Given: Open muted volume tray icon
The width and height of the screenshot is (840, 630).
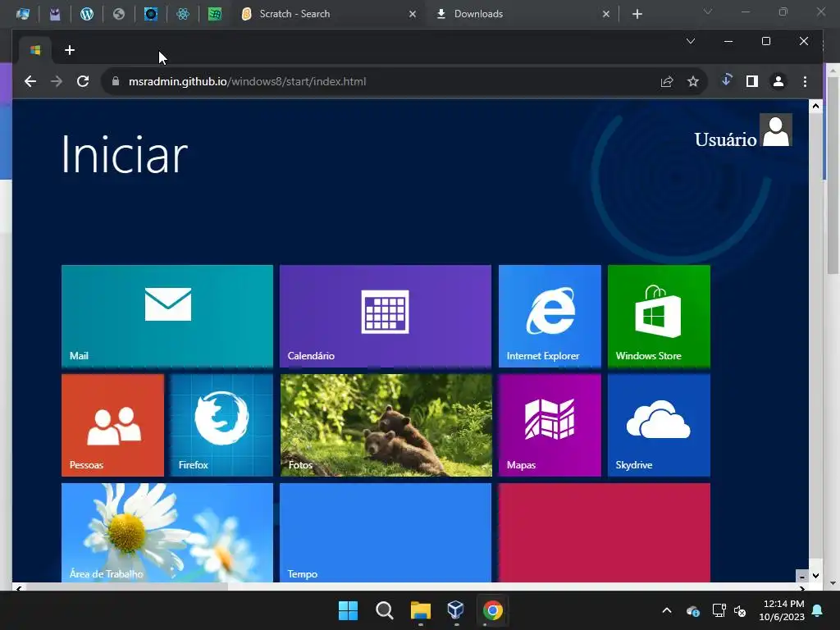Looking at the screenshot, I should (x=740, y=610).
